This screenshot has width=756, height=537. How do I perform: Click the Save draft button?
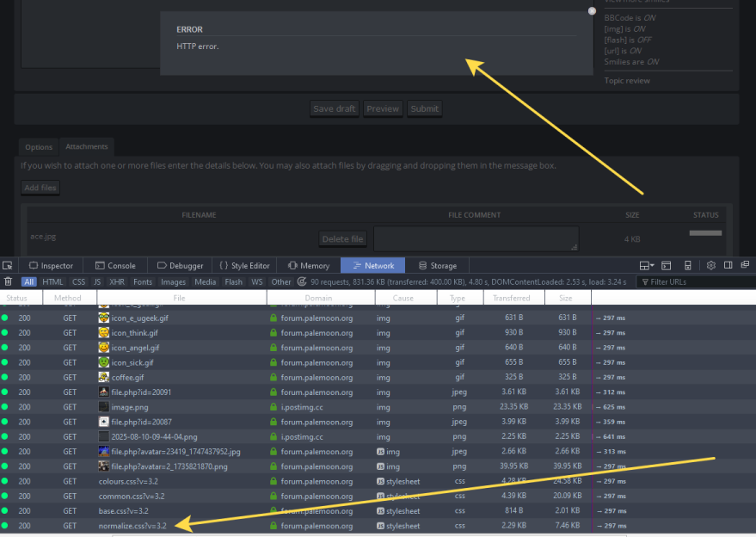pyautogui.click(x=334, y=108)
